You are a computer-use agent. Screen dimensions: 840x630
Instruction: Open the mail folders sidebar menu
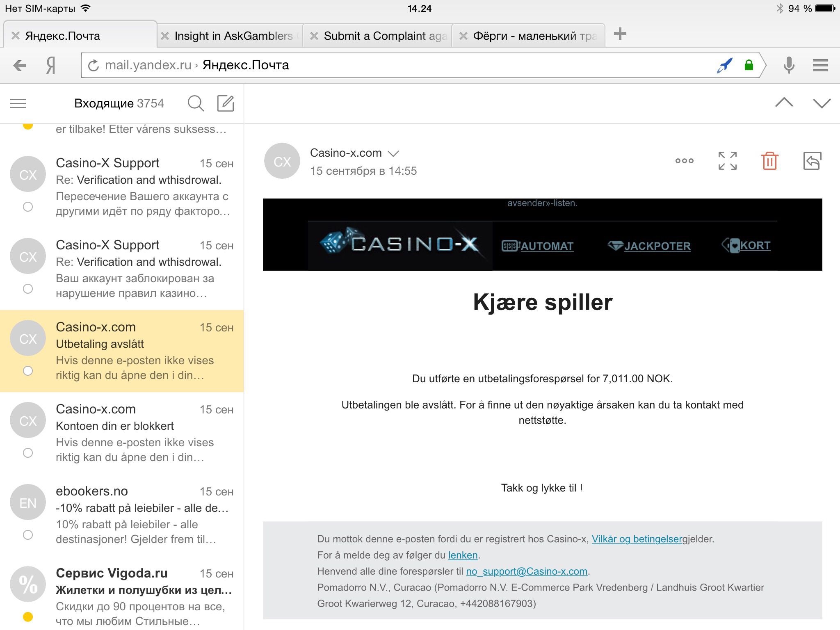coord(18,103)
